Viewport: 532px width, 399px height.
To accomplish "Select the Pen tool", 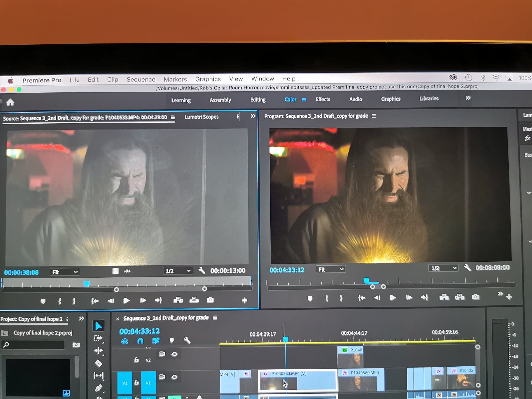I will [98, 388].
